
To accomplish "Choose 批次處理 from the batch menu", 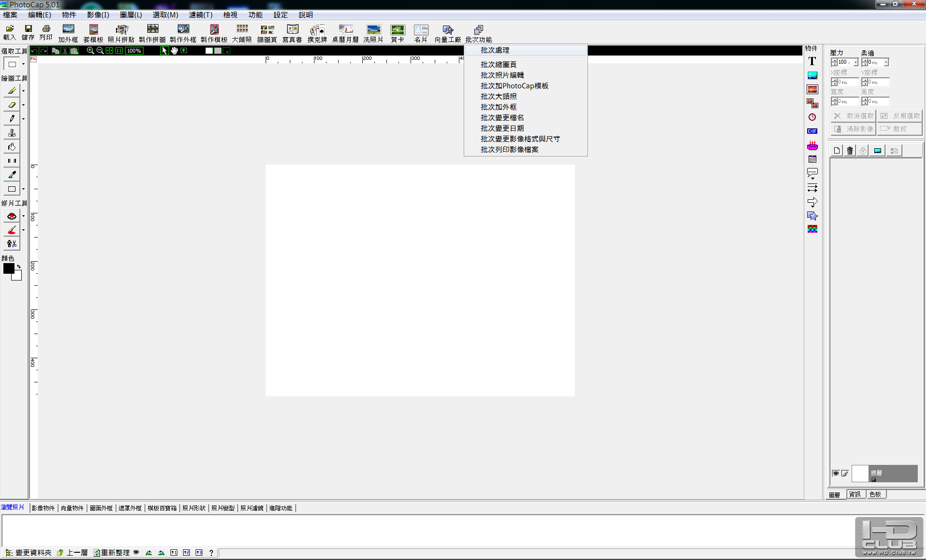I will [x=526, y=50].
